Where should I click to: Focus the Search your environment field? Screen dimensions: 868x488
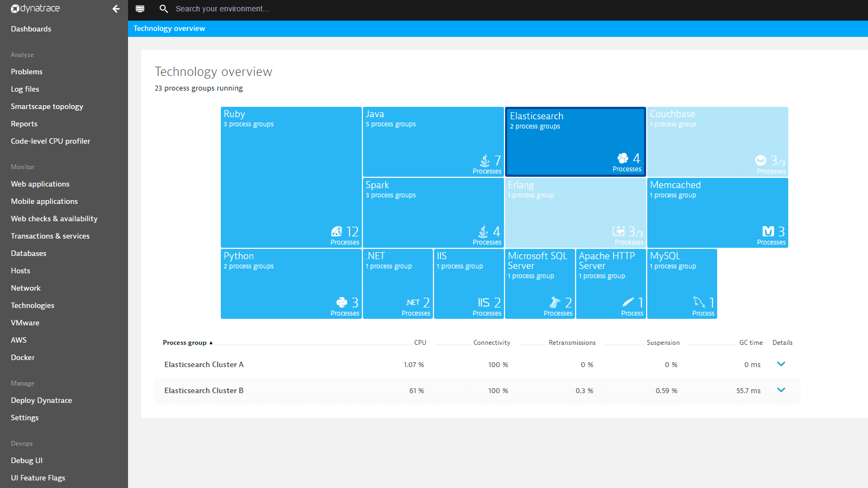[x=222, y=9]
